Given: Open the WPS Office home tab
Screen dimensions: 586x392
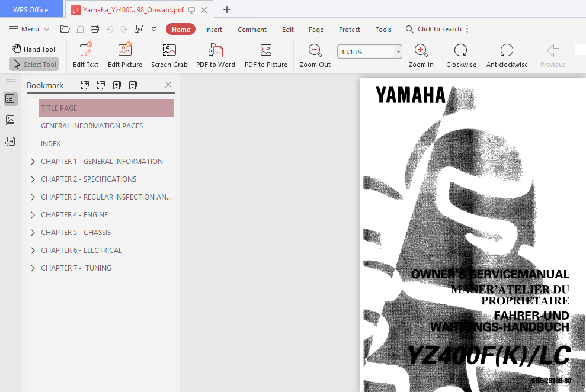Looking at the screenshot, I should [31, 9].
